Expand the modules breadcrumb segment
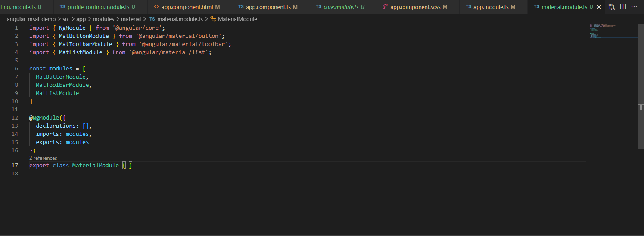 [x=103, y=19]
